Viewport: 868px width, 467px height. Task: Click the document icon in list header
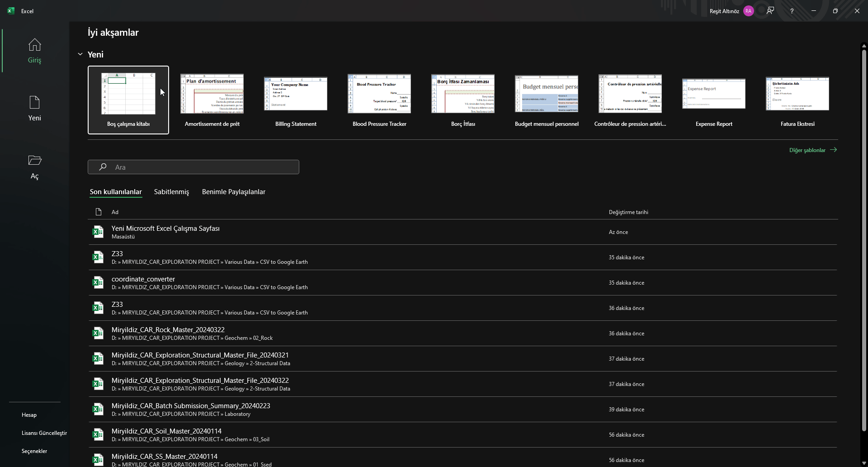click(99, 212)
